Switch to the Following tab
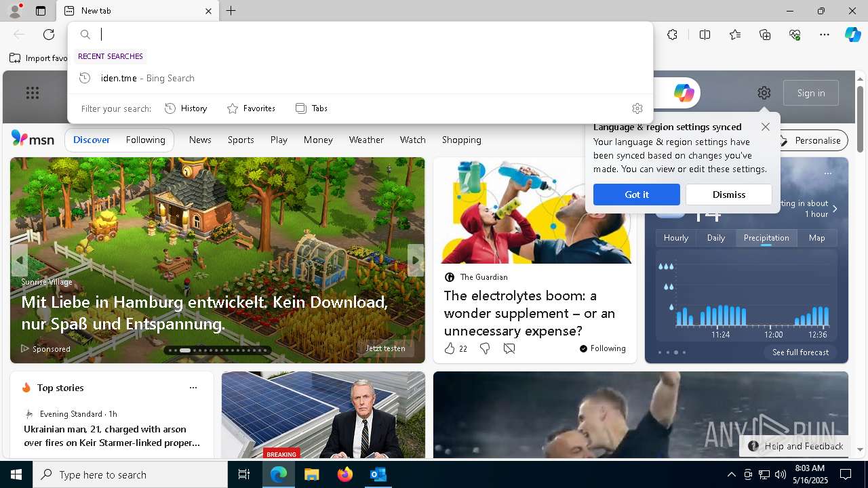The image size is (868, 488). click(x=145, y=140)
